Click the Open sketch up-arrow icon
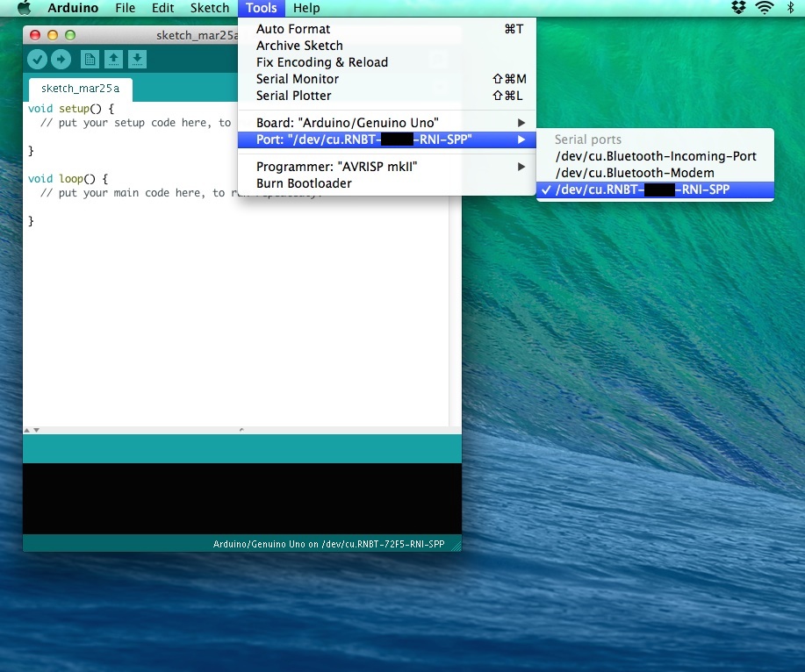The height and width of the screenshot is (672, 805). [x=113, y=60]
